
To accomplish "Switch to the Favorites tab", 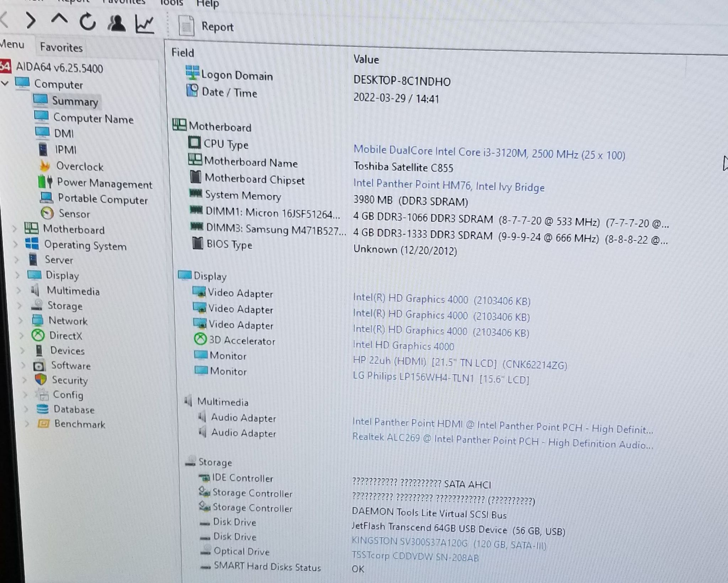I will (x=61, y=47).
